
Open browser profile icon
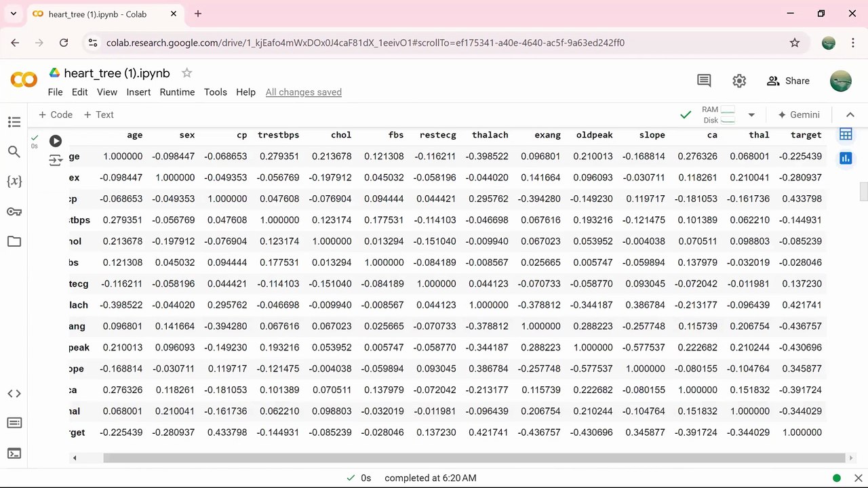[829, 43]
